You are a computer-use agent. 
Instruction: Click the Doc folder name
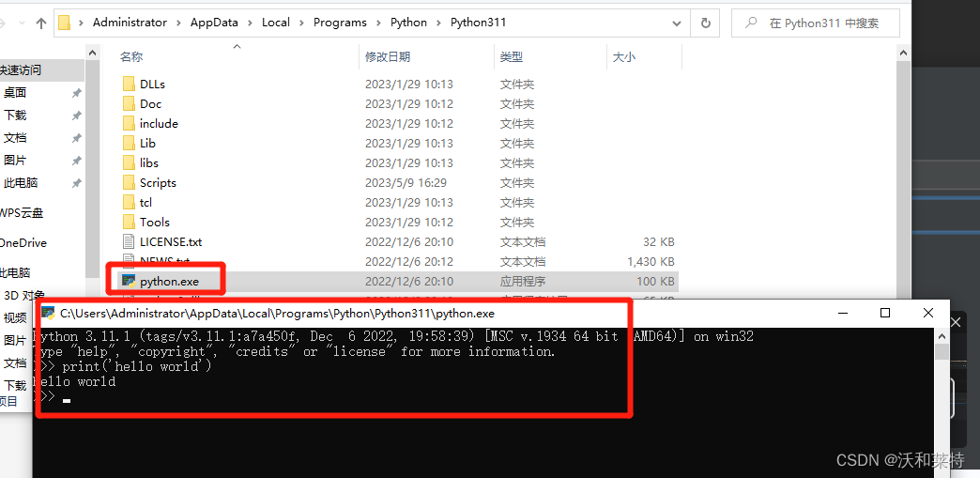coord(150,104)
